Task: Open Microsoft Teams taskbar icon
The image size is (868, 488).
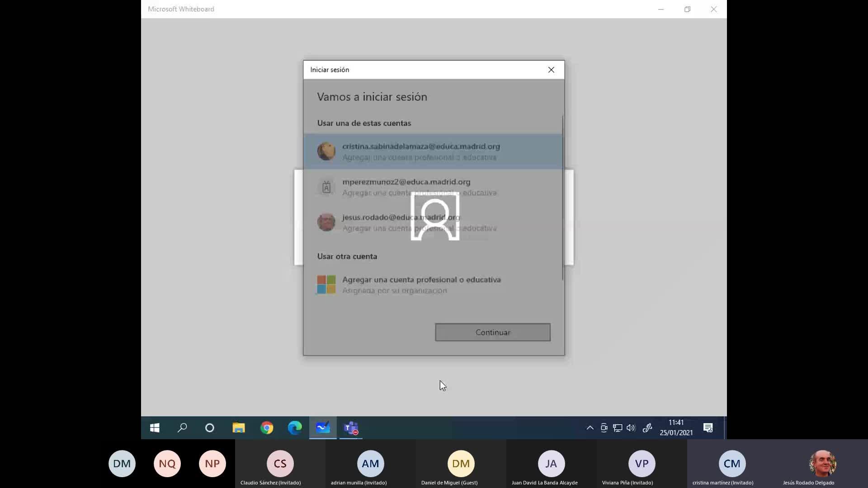Action: click(351, 428)
